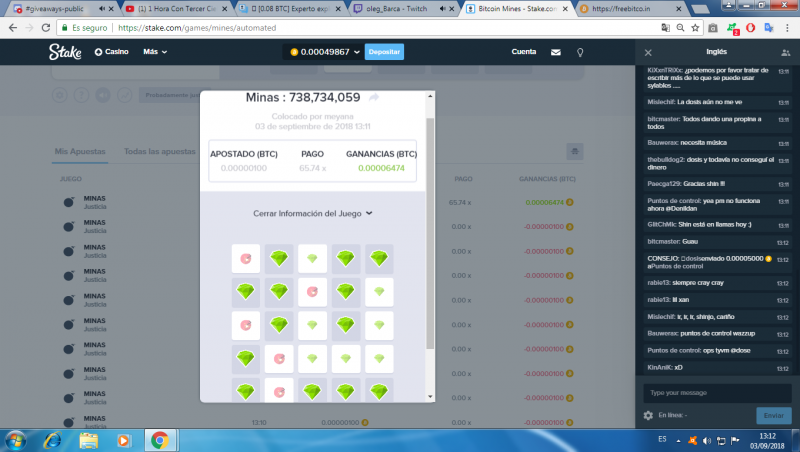Click the 65.74 x payout in bets table

point(460,203)
